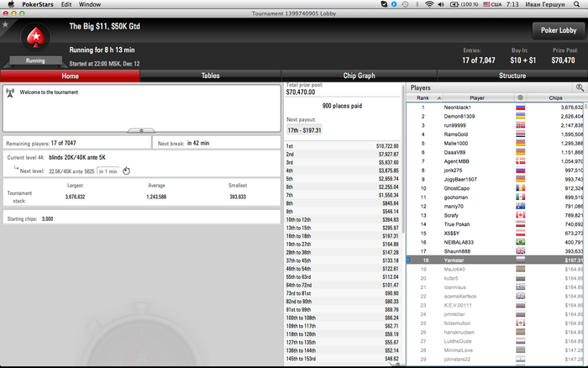
Task: Click the 1st place payout $10,722.90 row
Action: [x=343, y=146]
